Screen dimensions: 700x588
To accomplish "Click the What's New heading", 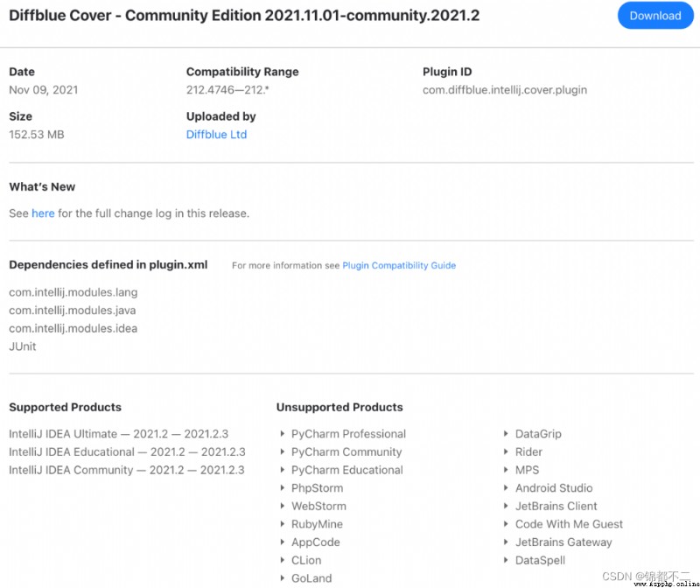I will (42, 186).
